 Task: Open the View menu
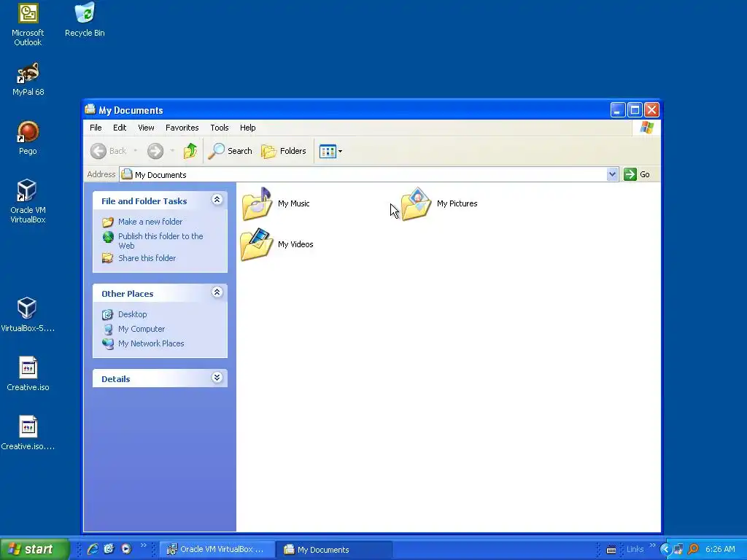[146, 128]
